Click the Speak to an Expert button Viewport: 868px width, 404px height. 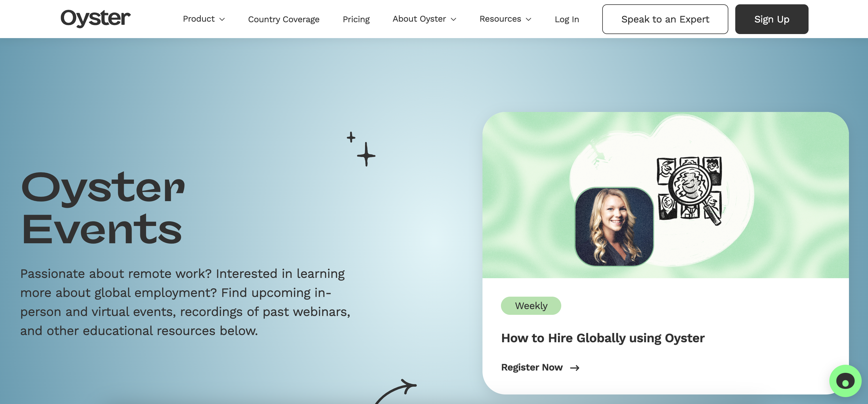[x=665, y=19]
